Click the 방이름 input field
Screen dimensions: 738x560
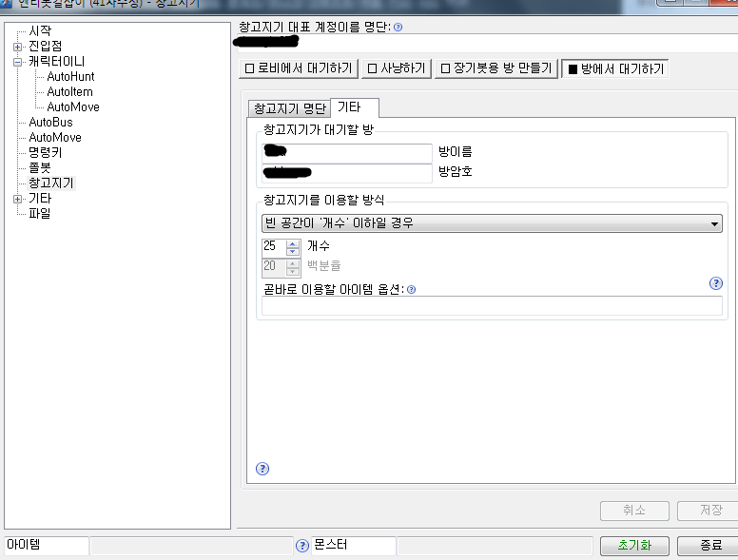point(346,152)
